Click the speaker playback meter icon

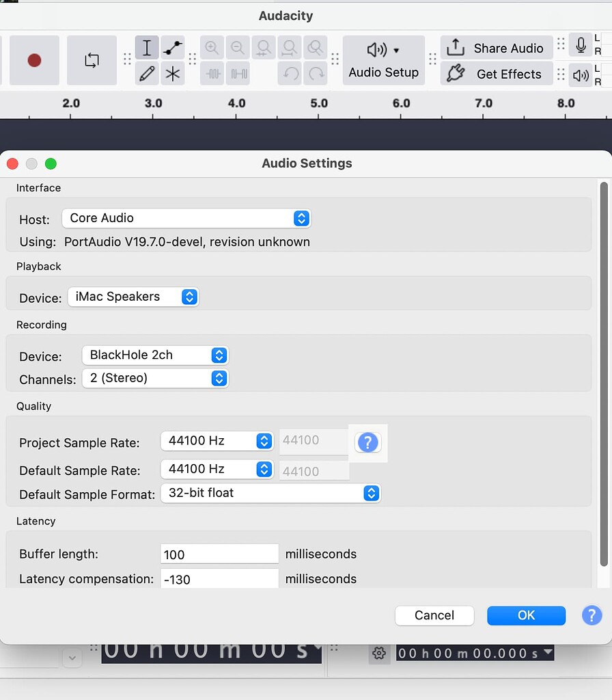pyautogui.click(x=581, y=75)
